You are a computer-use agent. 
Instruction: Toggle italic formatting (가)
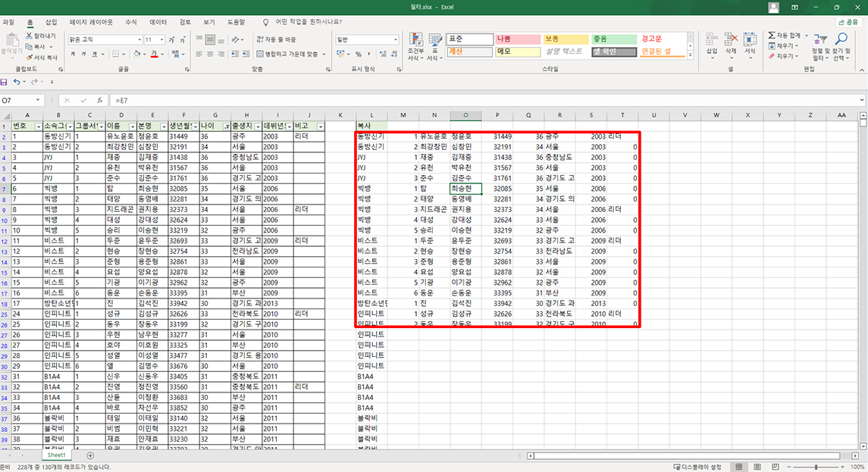coord(83,54)
